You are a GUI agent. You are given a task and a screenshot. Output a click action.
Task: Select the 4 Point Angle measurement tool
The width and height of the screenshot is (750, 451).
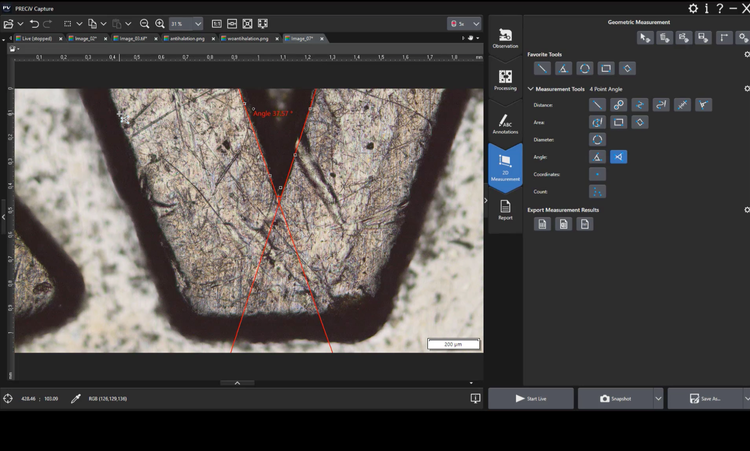tap(619, 157)
